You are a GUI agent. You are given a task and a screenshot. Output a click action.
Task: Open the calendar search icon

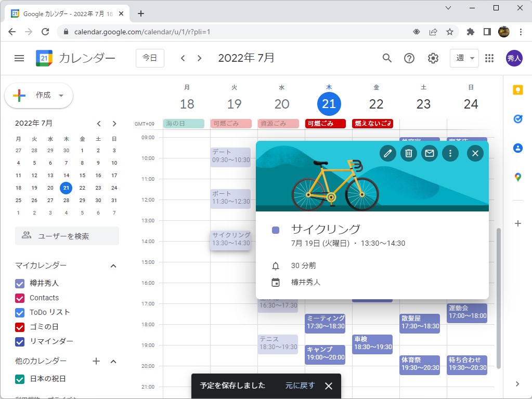[x=386, y=58]
